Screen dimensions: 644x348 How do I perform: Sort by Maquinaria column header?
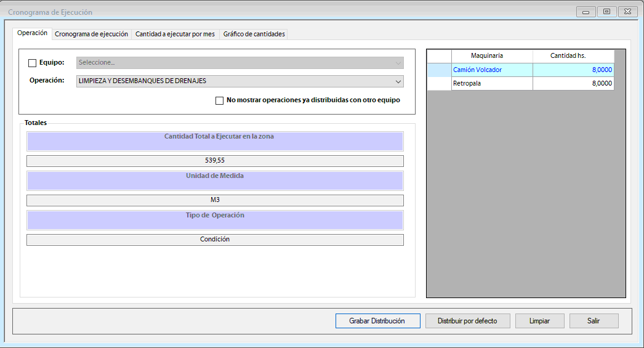[492, 56]
